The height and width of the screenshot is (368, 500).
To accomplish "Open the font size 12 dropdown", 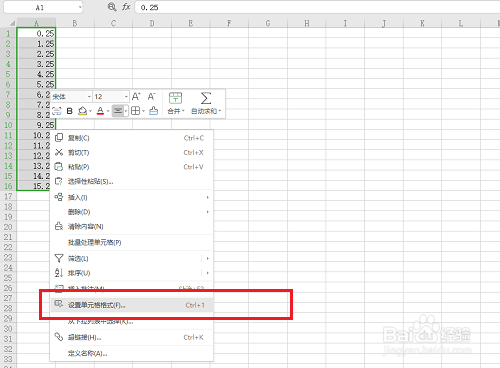I will 126,97.
